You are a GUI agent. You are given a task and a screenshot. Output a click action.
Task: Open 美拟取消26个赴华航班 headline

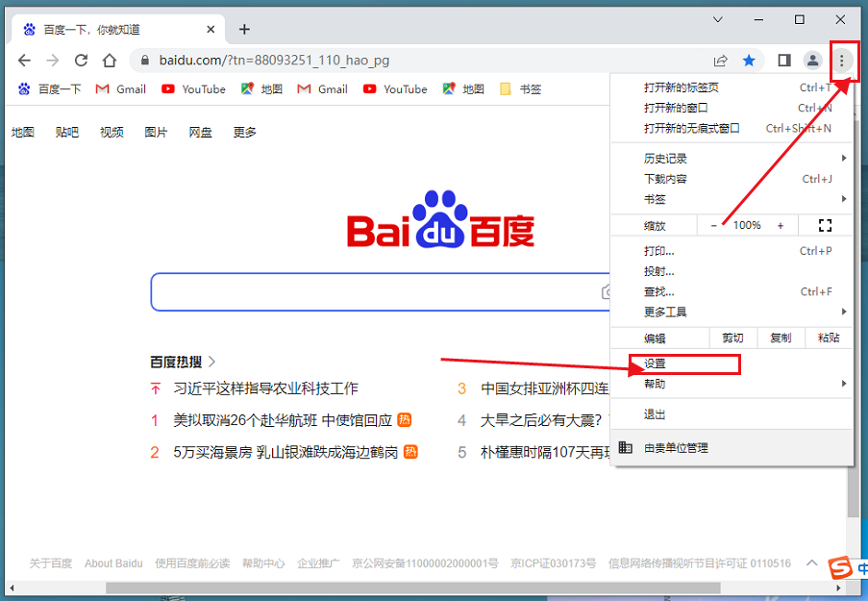283,420
